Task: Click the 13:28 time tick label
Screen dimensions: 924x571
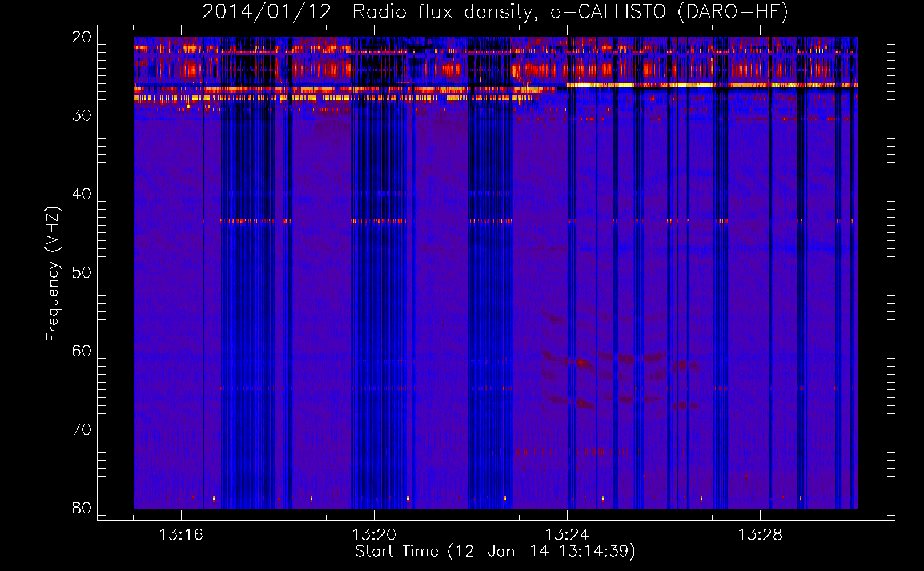Action: click(x=760, y=535)
